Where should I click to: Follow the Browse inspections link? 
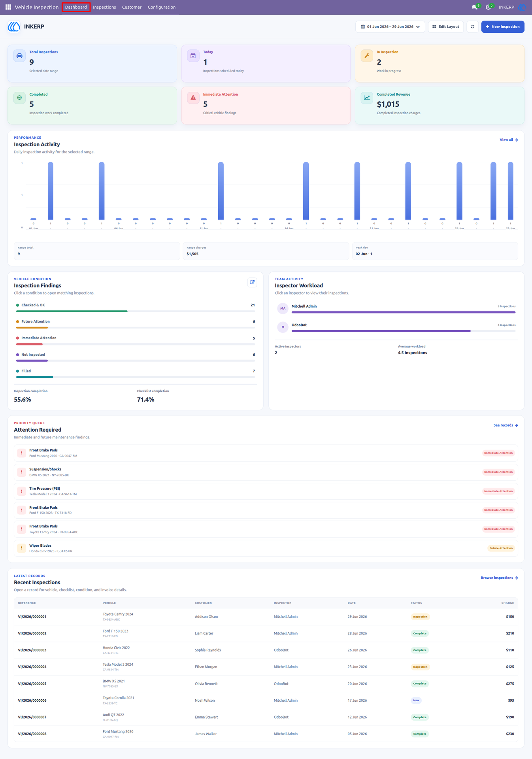[x=499, y=578]
